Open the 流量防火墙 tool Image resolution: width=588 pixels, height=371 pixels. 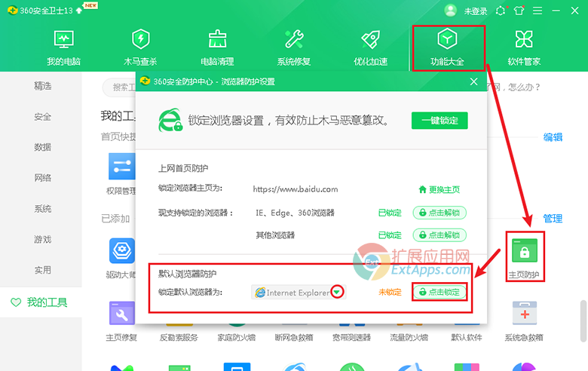409,337
